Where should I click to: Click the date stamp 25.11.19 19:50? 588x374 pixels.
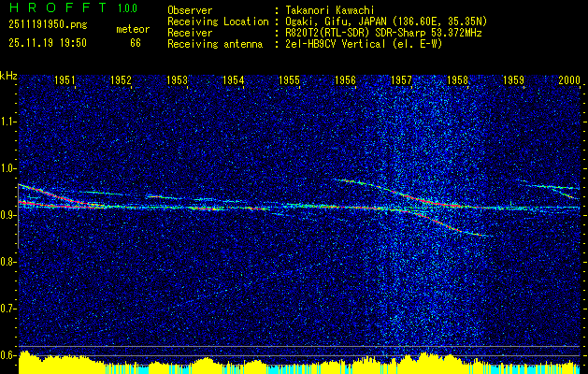(x=48, y=43)
